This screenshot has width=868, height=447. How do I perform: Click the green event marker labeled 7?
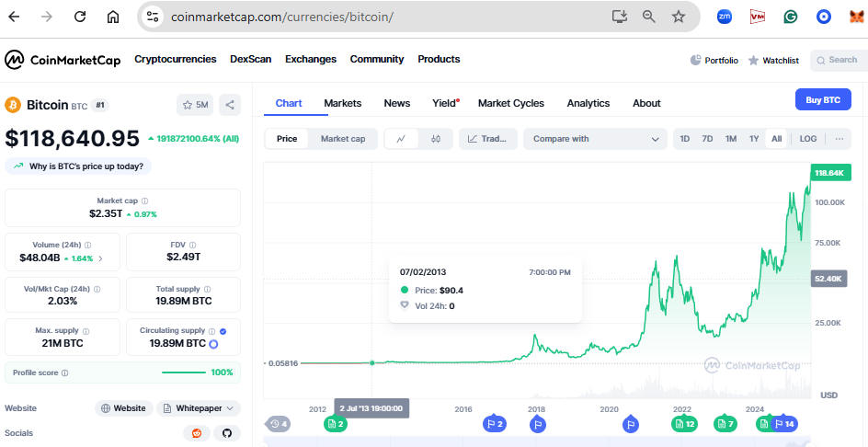point(725,424)
